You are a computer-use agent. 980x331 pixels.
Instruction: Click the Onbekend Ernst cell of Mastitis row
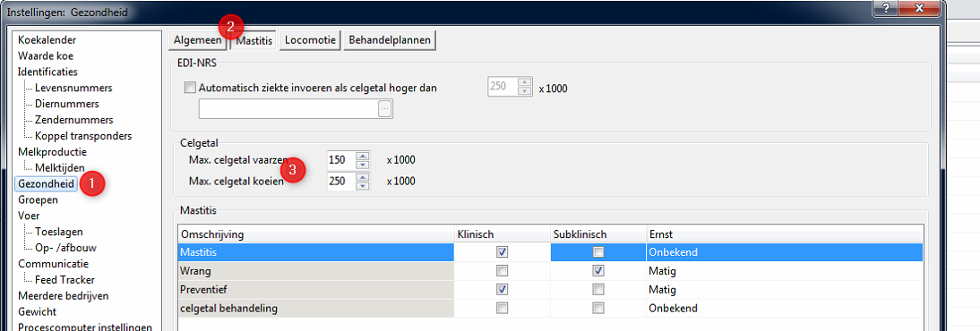click(785, 252)
